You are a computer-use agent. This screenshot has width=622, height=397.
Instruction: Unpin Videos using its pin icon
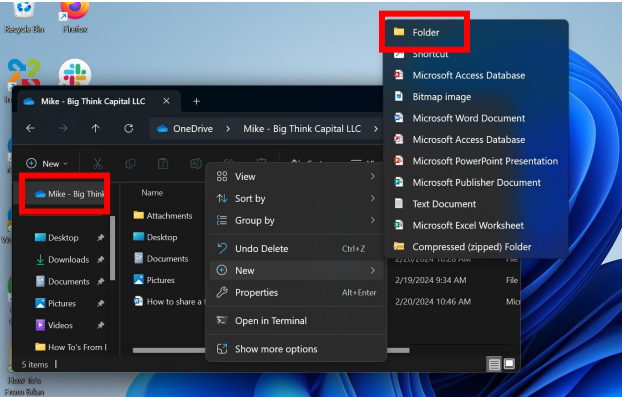tap(100, 325)
